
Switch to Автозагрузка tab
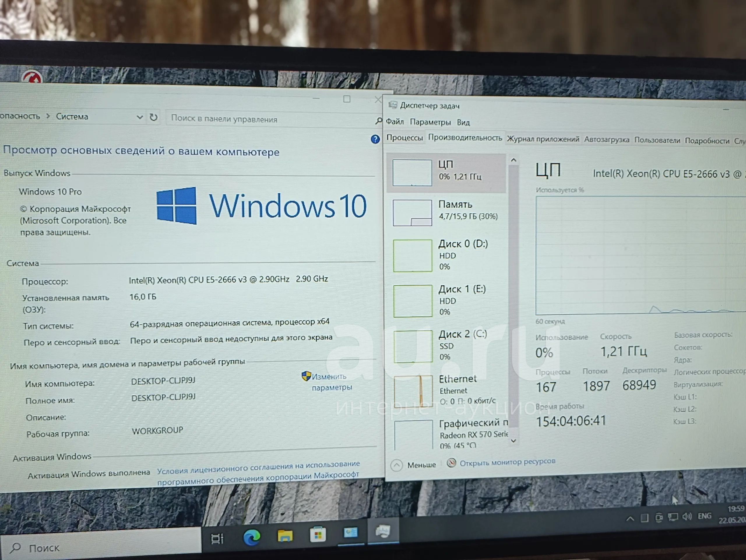606,140
